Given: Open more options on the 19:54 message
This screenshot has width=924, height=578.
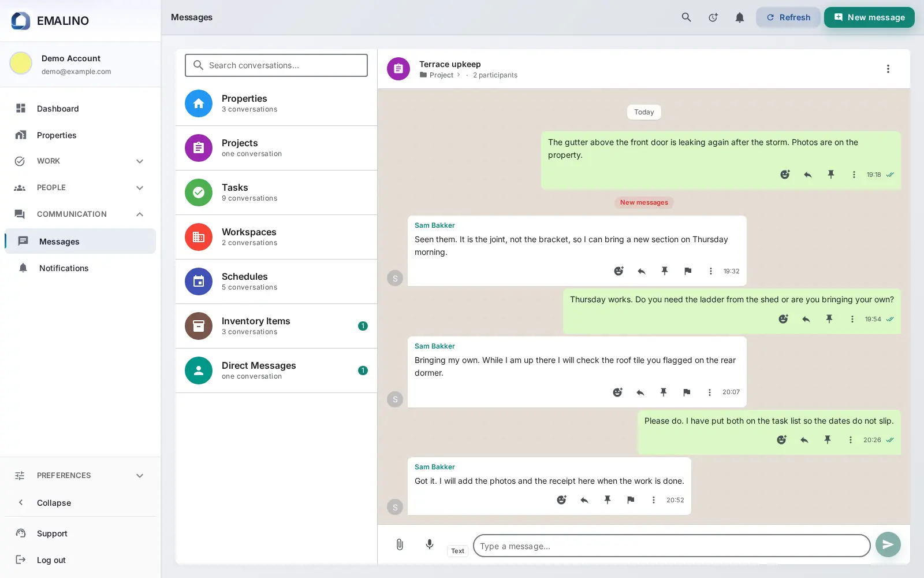Looking at the screenshot, I should click(852, 319).
